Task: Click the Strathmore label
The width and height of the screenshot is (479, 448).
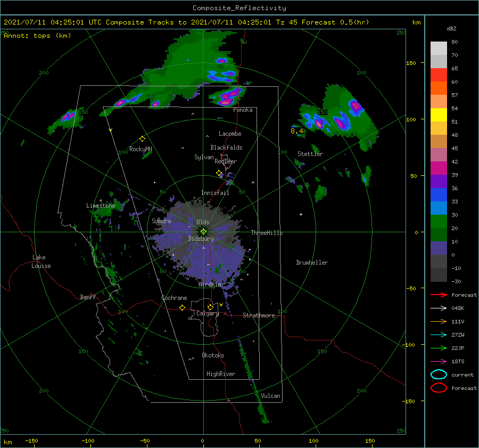Action: tap(259, 315)
